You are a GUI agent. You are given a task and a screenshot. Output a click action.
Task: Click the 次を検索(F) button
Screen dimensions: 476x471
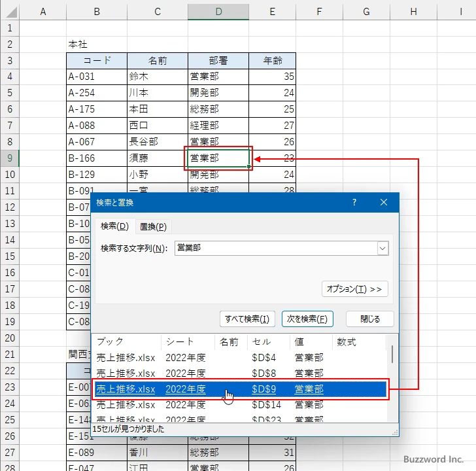(x=307, y=319)
